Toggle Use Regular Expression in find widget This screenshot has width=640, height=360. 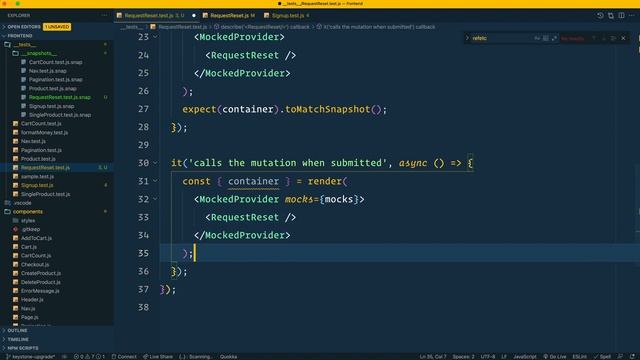pyautogui.click(x=554, y=38)
